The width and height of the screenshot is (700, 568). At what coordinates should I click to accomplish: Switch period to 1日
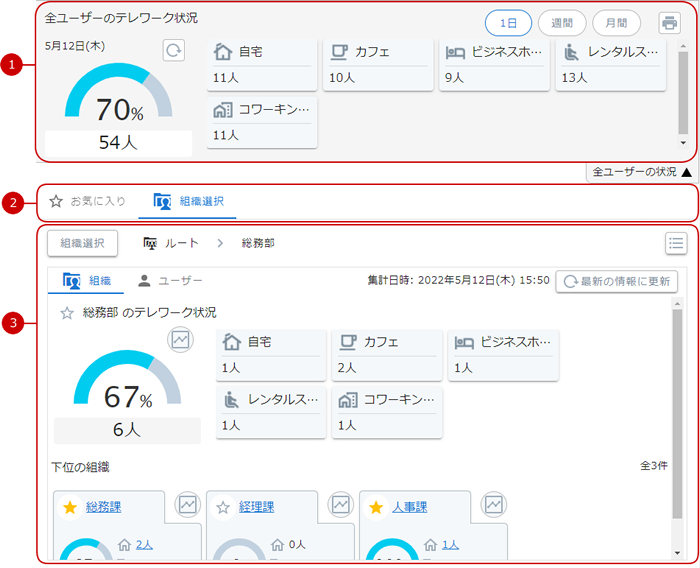click(508, 23)
